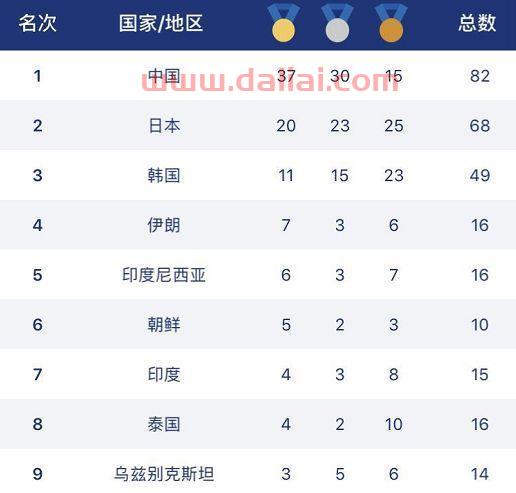Select the 名次 rank column header
Screen dimensions: 516x493
pyautogui.click(x=37, y=23)
